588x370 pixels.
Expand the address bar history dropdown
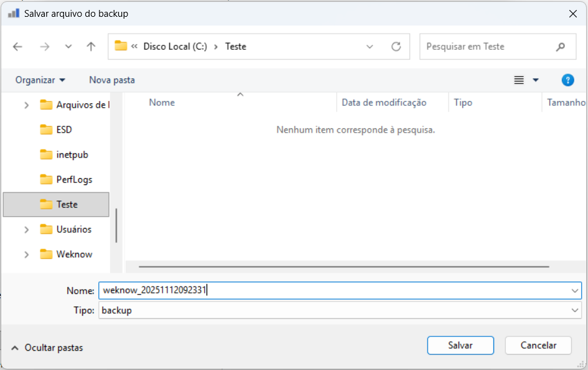pyautogui.click(x=370, y=47)
